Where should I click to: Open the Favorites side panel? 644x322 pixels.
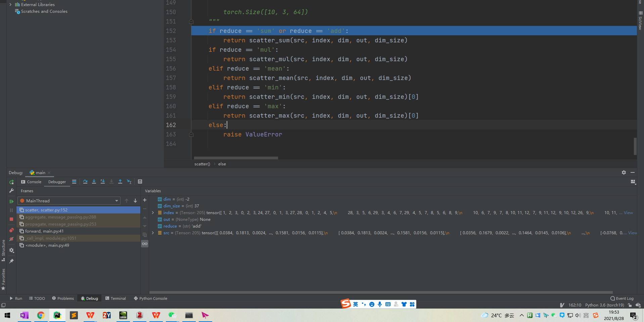pos(3,279)
